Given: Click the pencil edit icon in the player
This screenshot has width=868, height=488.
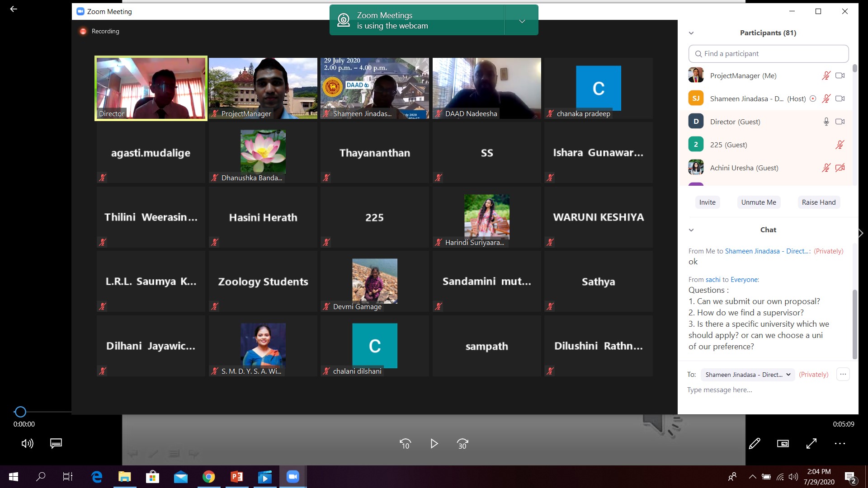Looking at the screenshot, I should tap(755, 444).
